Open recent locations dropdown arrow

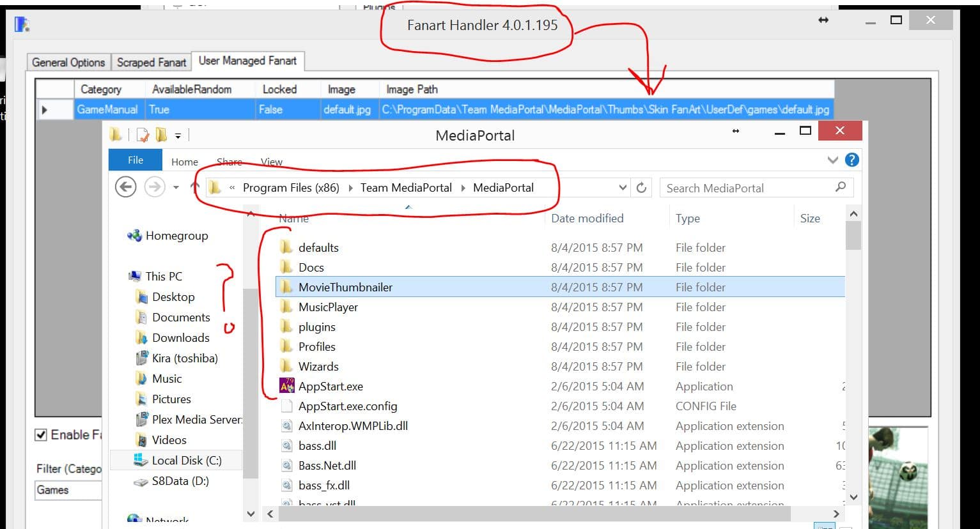[x=176, y=188]
